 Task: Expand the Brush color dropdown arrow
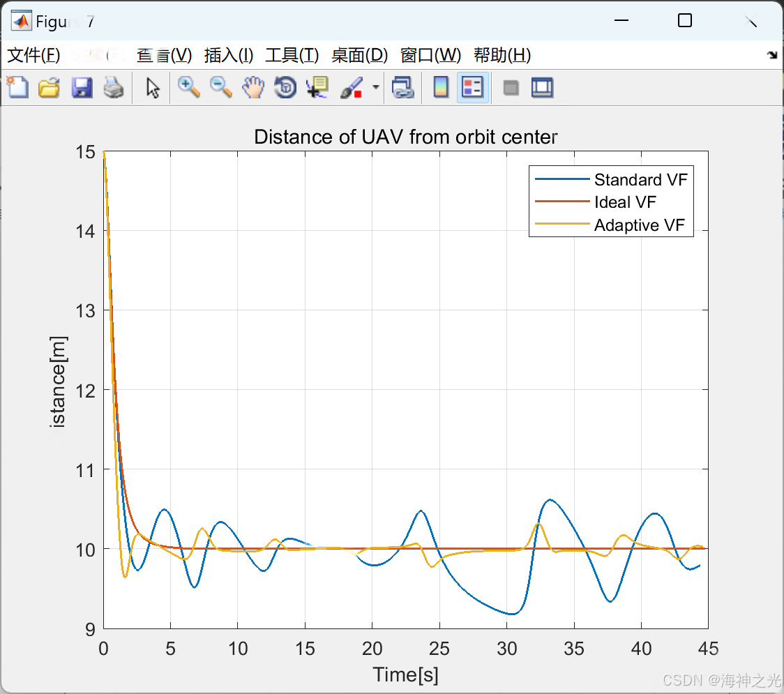point(376,87)
